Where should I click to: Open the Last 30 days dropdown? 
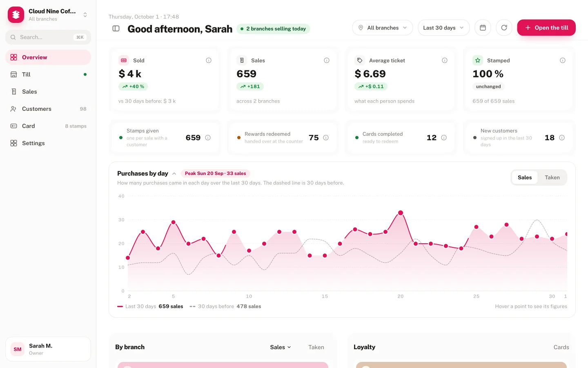[x=443, y=28]
